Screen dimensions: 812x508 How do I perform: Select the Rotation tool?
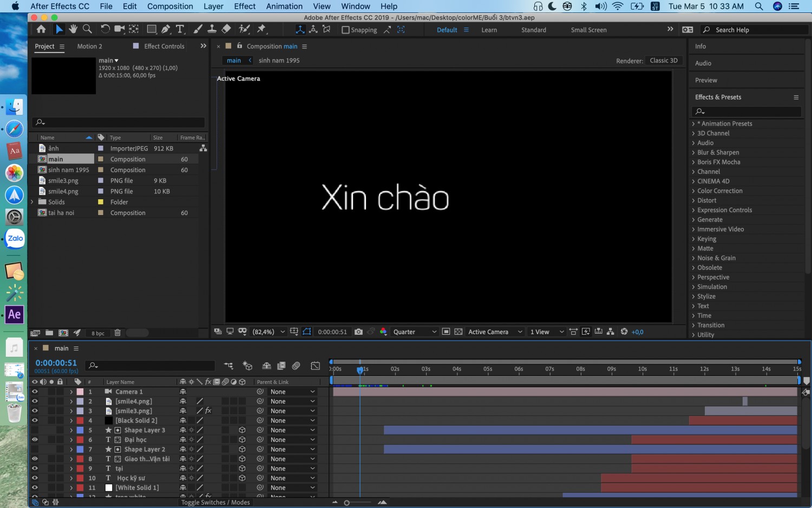click(x=106, y=29)
